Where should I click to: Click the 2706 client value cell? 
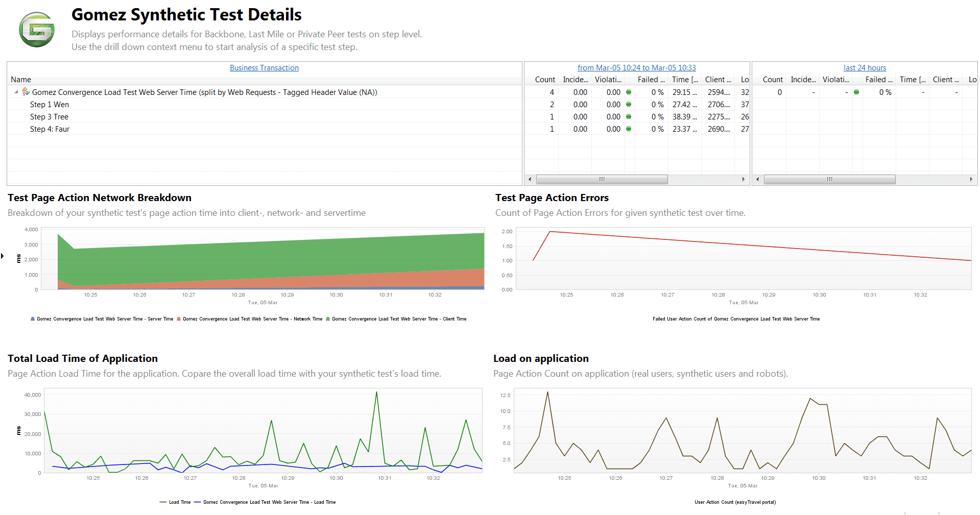[719, 104]
